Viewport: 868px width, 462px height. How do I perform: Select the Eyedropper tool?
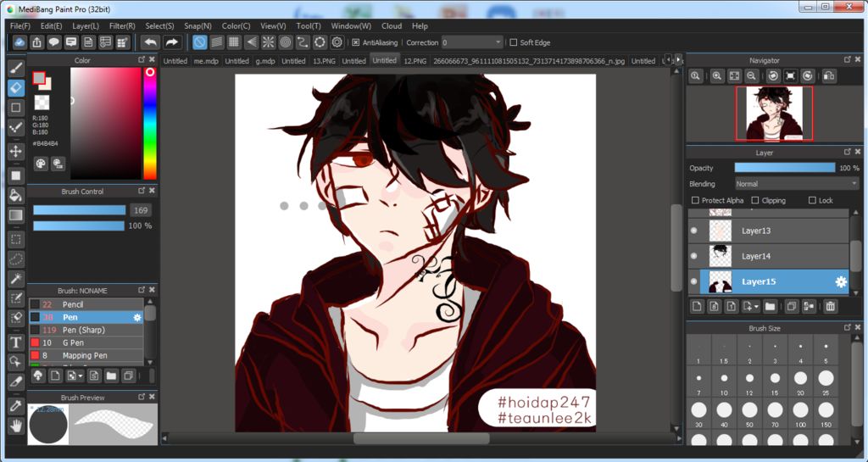[16, 406]
